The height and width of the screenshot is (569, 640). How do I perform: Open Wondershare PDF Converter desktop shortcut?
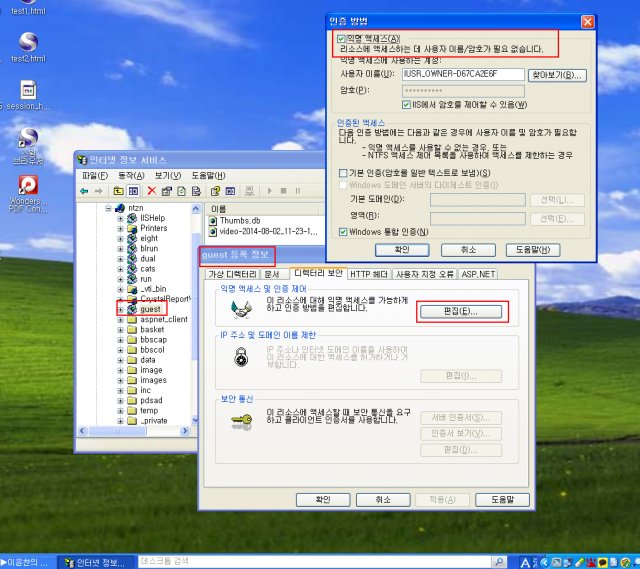coord(28,193)
